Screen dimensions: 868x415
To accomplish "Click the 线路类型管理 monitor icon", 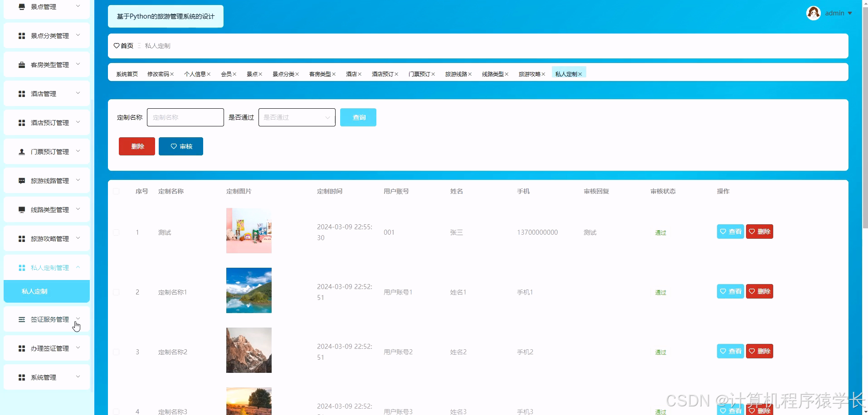I will 22,210.
